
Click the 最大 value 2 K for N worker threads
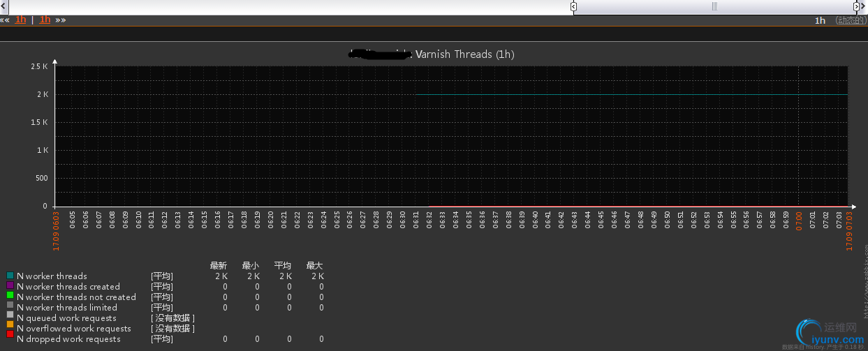(316, 276)
